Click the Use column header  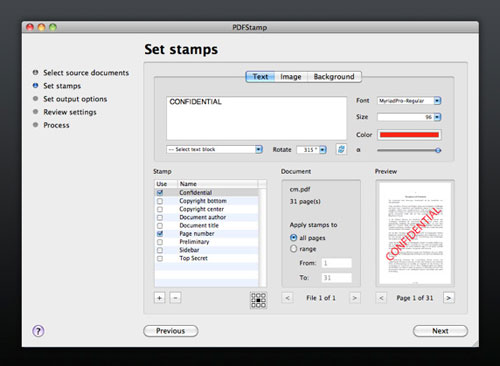tap(166, 184)
